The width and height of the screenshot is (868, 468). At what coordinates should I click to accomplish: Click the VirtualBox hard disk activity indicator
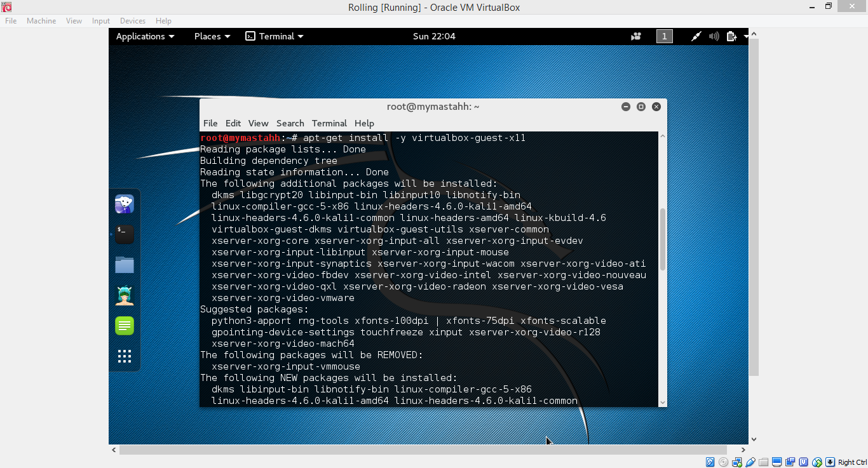tap(710, 462)
